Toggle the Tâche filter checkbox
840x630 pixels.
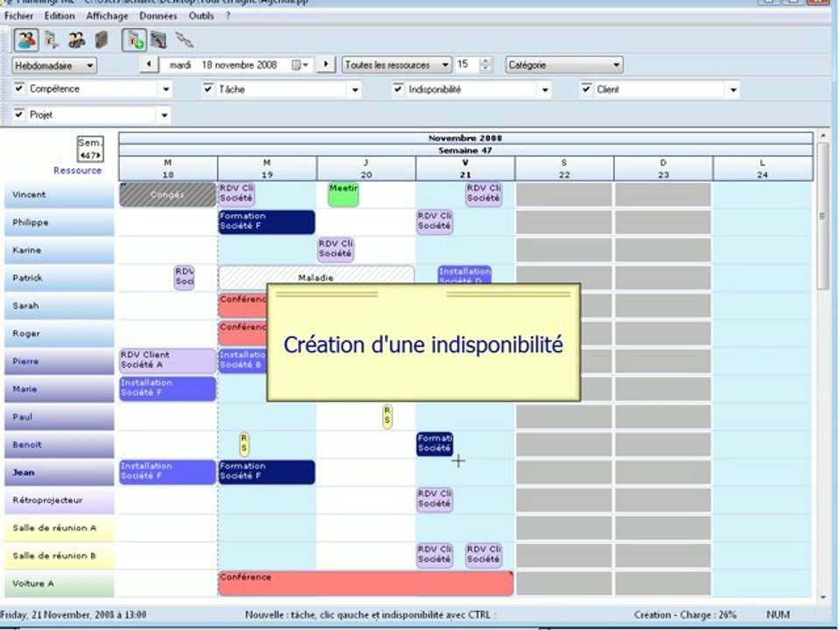(x=208, y=87)
